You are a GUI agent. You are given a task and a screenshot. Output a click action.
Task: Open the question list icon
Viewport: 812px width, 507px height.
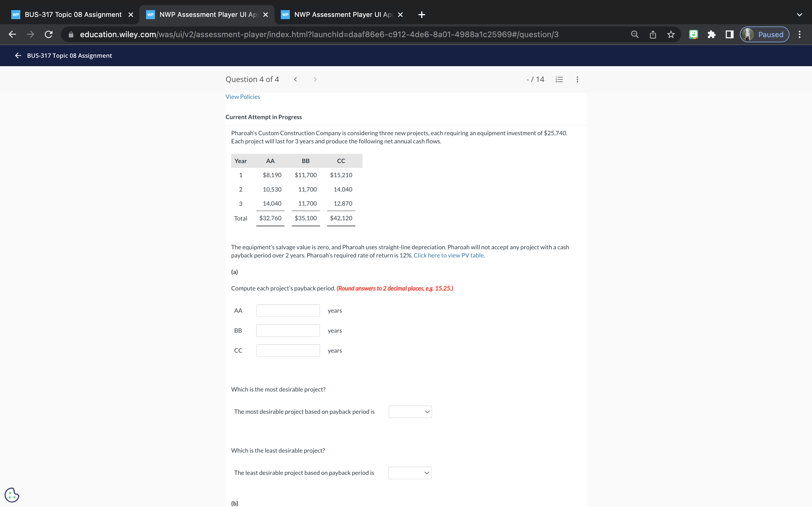pyautogui.click(x=559, y=79)
